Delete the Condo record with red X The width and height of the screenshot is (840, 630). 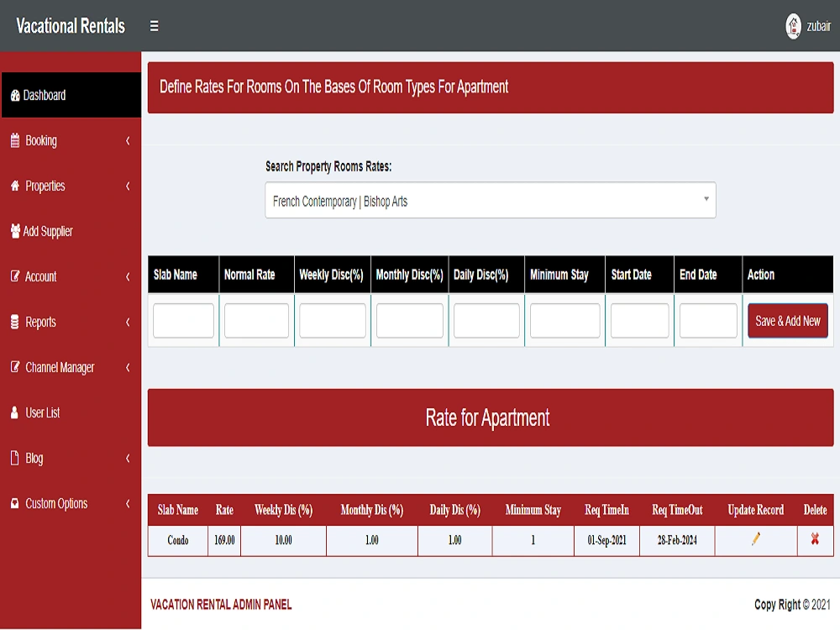coord(815,539)
